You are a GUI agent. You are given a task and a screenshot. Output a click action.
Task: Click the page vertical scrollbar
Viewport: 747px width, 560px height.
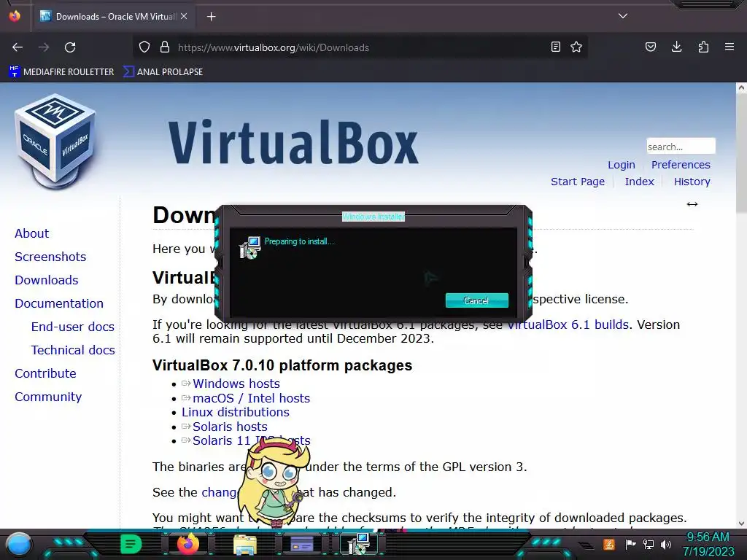pyautogui.click(x=741, y=152)
